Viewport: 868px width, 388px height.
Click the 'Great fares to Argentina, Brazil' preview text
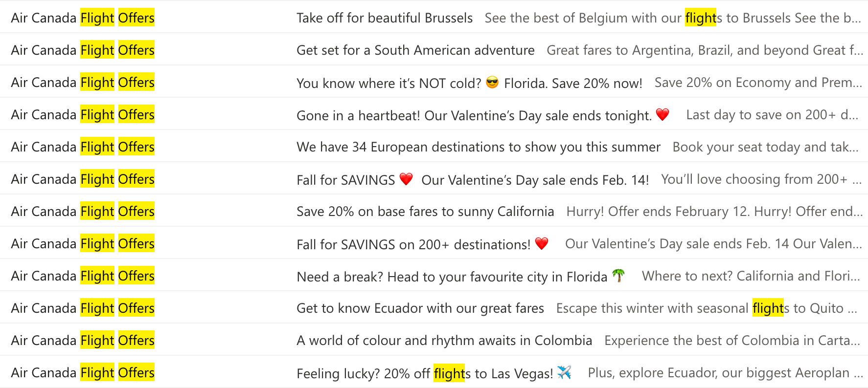coord(705,50)
